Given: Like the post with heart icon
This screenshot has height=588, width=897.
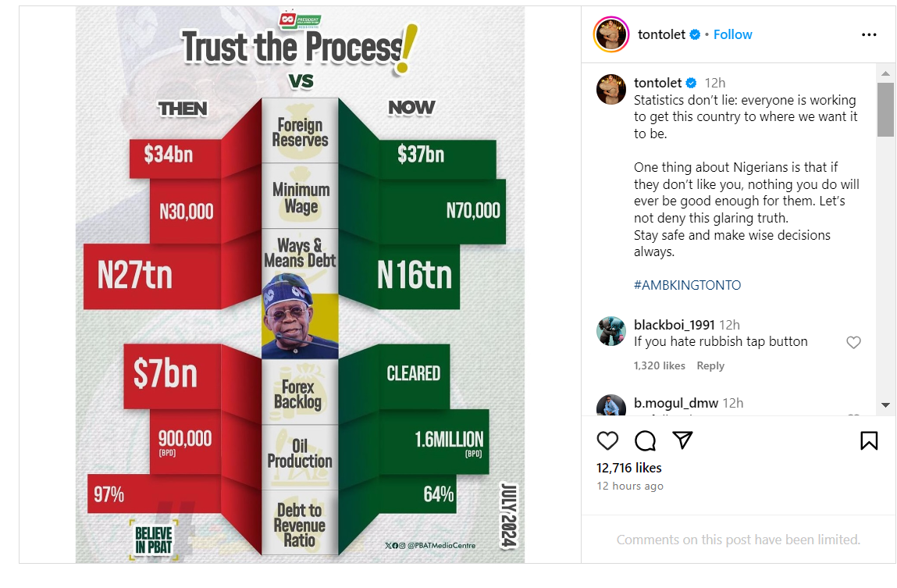Looking at the screenshot, I should tap(607, 440).
